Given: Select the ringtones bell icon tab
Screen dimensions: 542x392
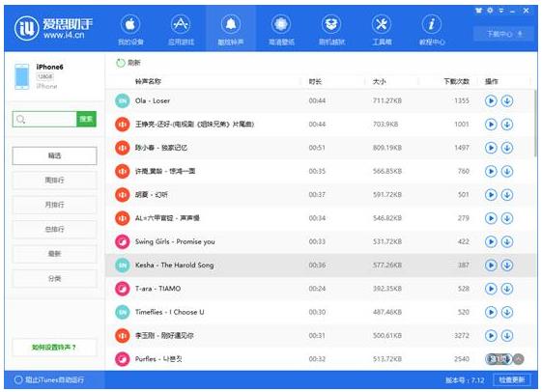Looking at the screenshot, I should 231,24.
